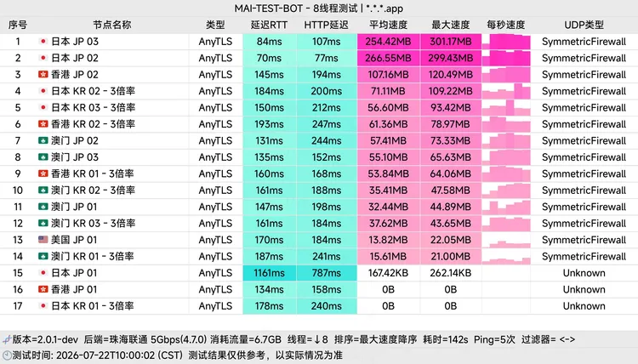Click the UDP类型 column header
This screenshot has height=364, width=638.
(x=584, y=25)
